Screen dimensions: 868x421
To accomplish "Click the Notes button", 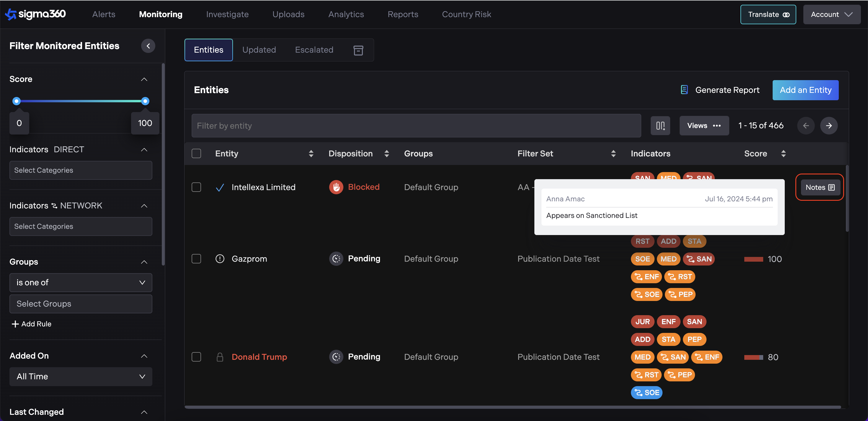I will click(820, 187).
